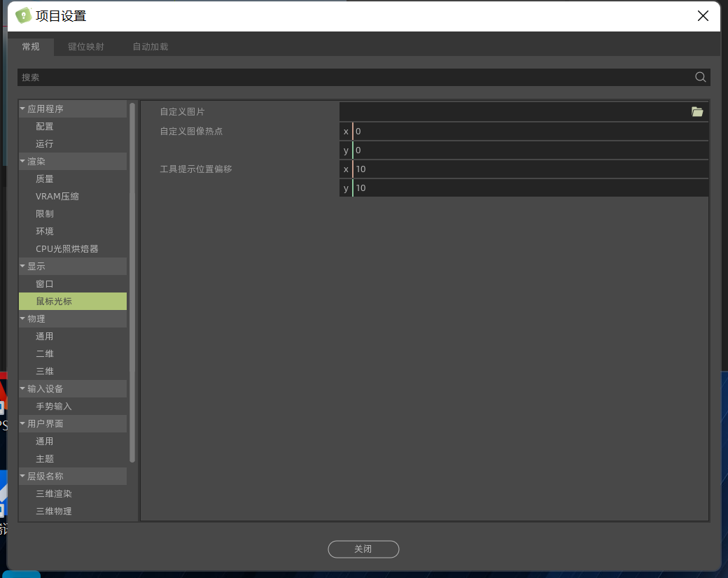This screenshot has height=578, width=728.
Task: Close the 项目设置 window
Action: [703, 16]
